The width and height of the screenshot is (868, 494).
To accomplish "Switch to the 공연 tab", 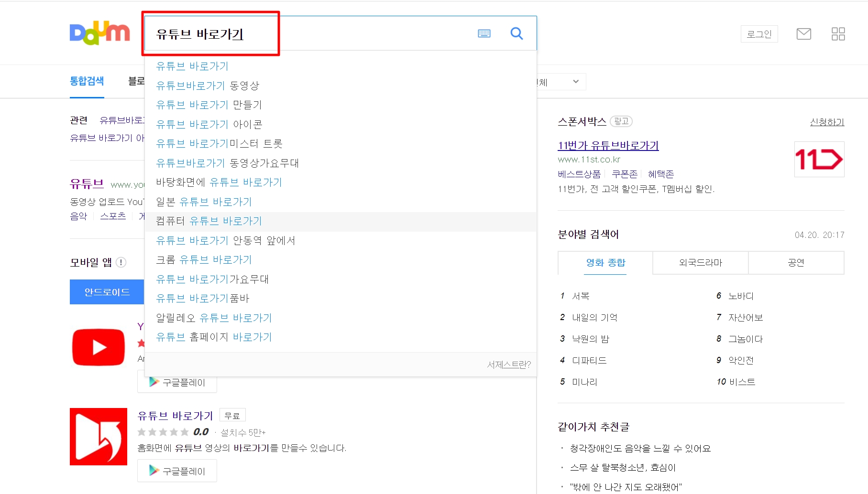I will tap(796, 263).
